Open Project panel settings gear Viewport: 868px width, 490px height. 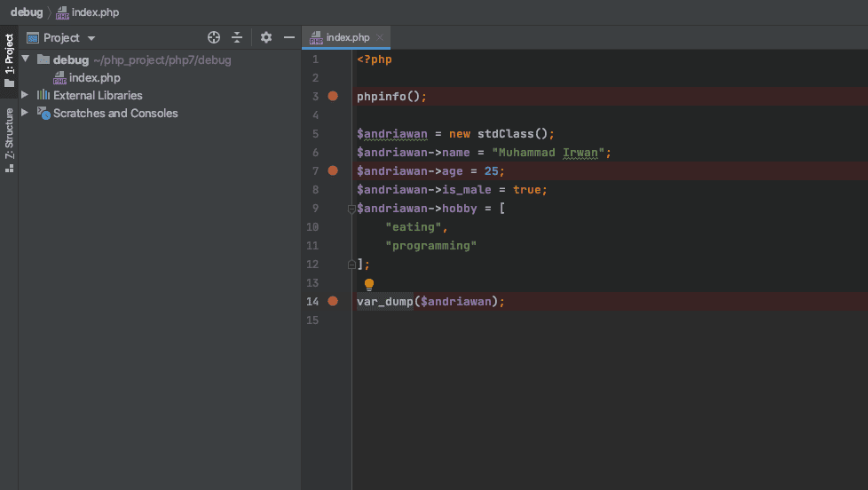tap(265, 37)
